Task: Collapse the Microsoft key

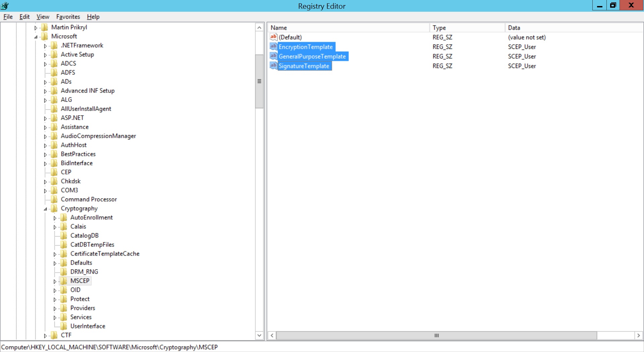Action: 35,36
